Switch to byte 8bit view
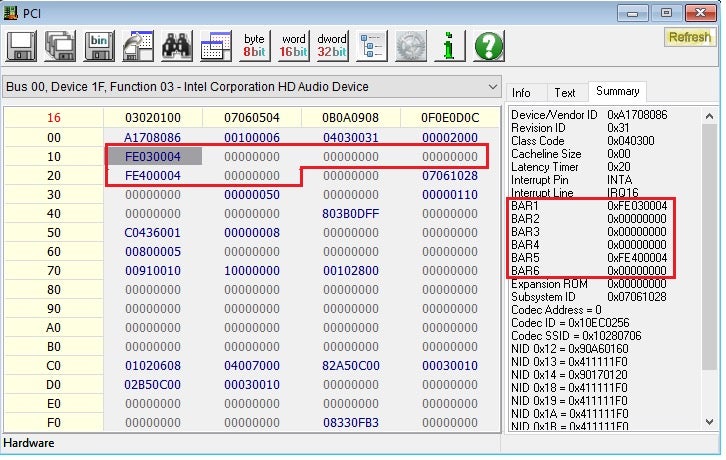Viewport: 726px width, 460px height. (254, 46)
